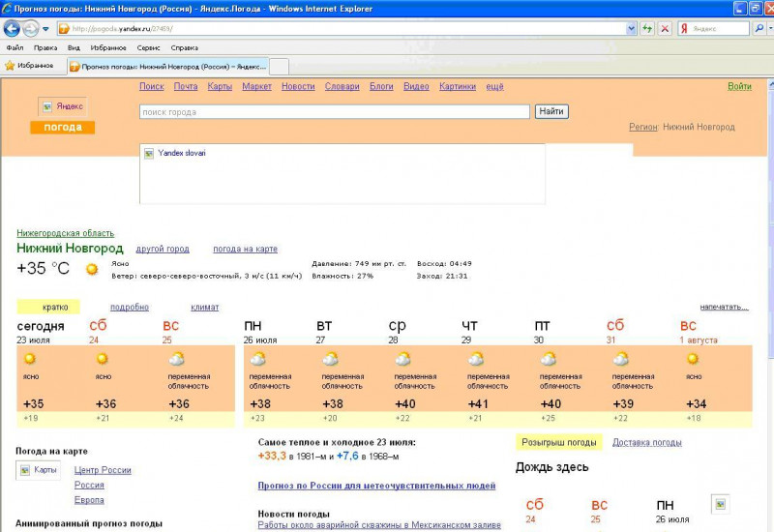Viewport: 774px width, 532px height.
Task: Click the cloudy icon for пн 26 июля
Action: 257,358
